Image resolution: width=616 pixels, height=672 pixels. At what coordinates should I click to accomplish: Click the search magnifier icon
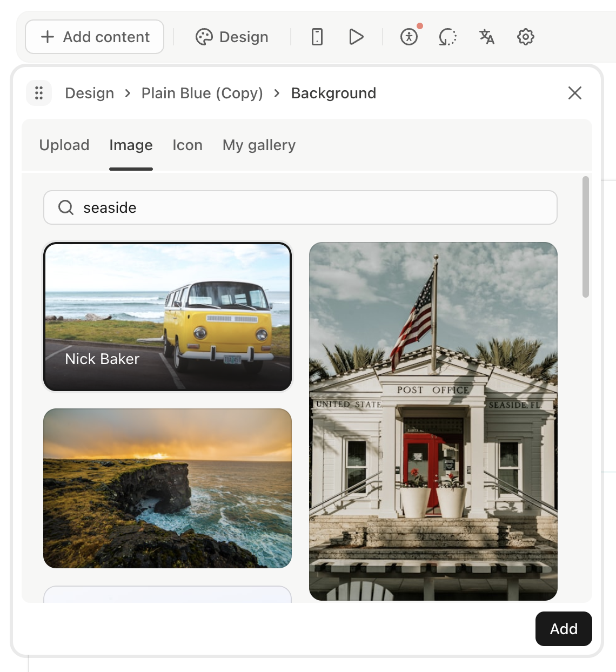[x=65, y=207]
